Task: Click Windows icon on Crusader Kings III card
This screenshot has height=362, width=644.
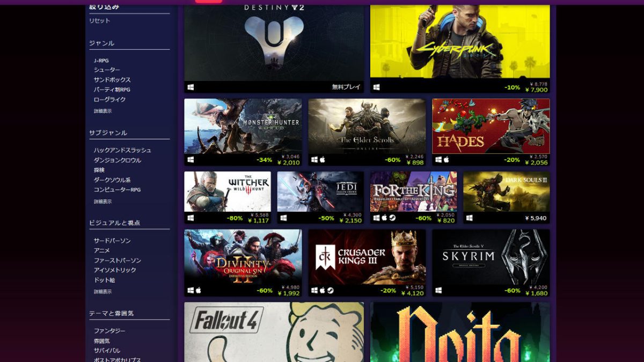Action: point(314,290)
